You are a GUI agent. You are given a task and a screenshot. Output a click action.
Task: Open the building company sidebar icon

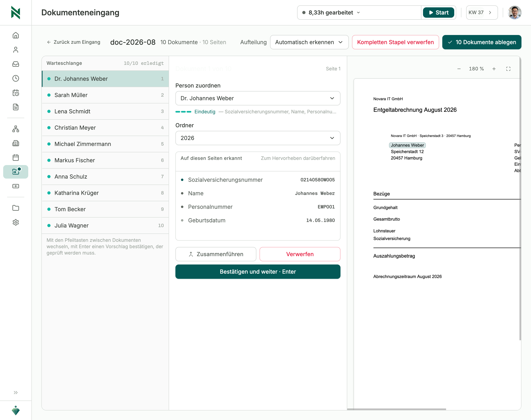click(16, 143)
